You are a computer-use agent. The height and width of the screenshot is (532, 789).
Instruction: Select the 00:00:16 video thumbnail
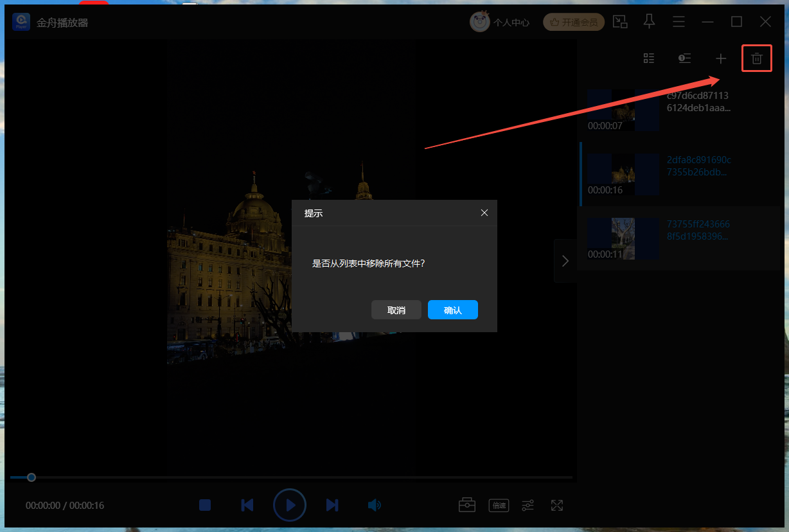[x=623, y=175]
